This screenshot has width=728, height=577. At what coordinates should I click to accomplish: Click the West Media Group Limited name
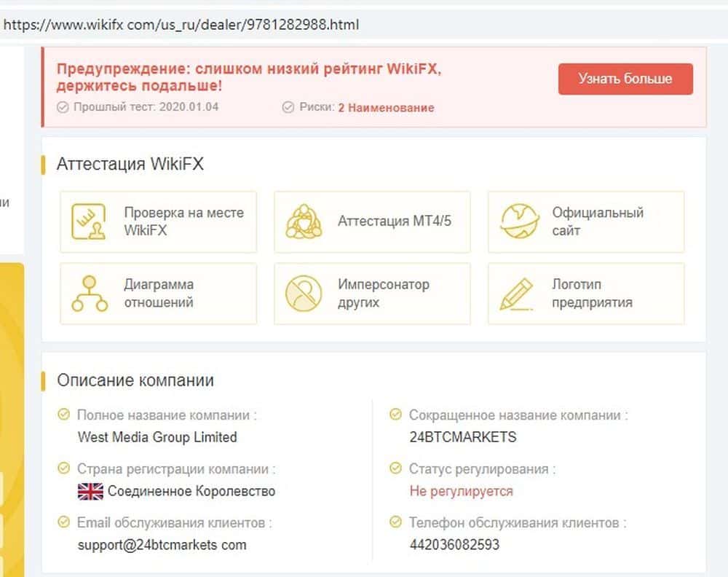157,437
